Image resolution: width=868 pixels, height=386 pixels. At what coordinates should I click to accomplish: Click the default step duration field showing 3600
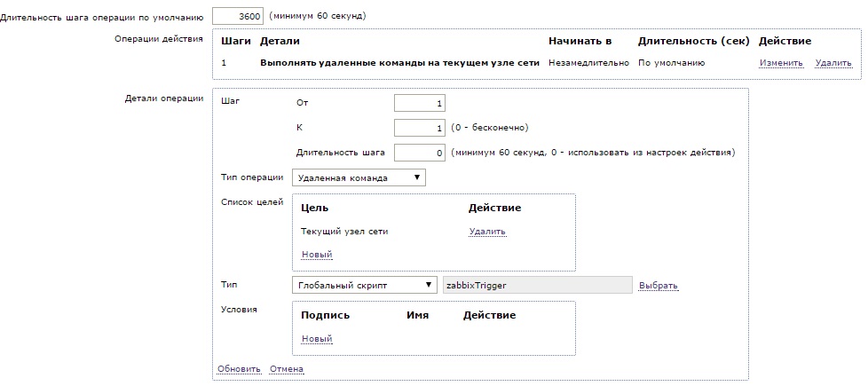(238, 16)
